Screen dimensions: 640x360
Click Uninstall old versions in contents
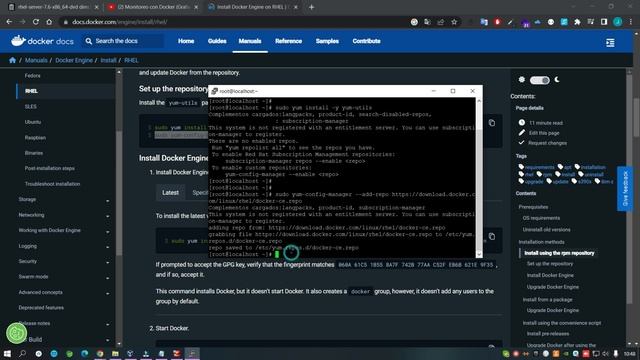(547, 229)
